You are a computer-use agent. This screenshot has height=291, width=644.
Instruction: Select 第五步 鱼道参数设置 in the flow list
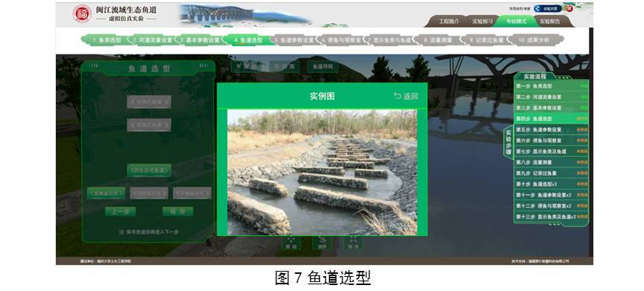(x=551, y=129)
